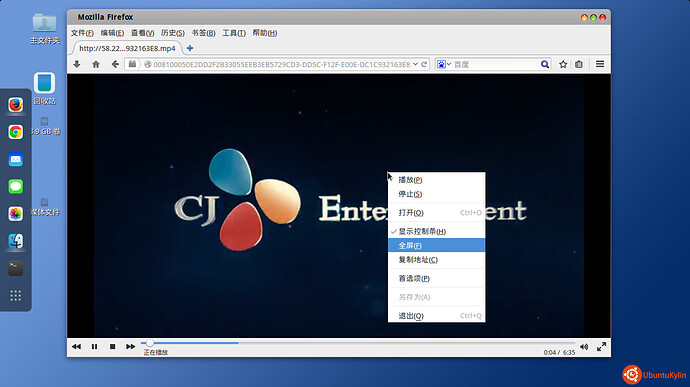Image resolution: width=690 pixels, height=387 pixels.
Task: Open the photos app in the dock
Action: [15, 214]
